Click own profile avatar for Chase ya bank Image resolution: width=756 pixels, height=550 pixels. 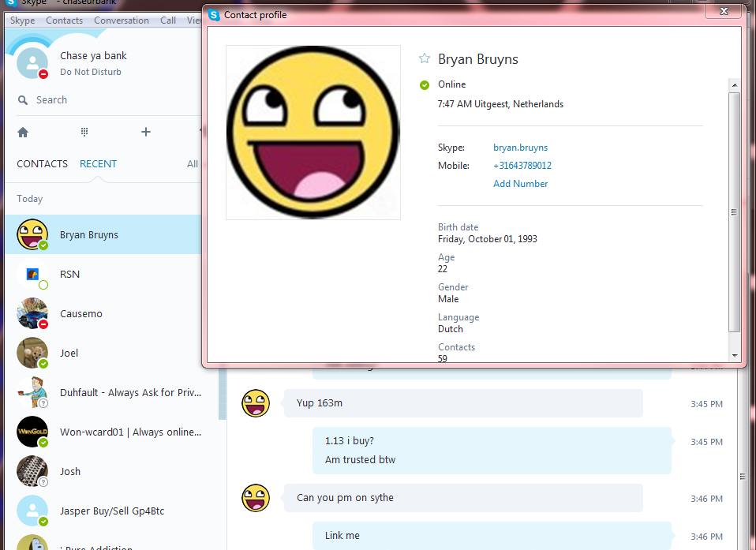pos(32,63)
